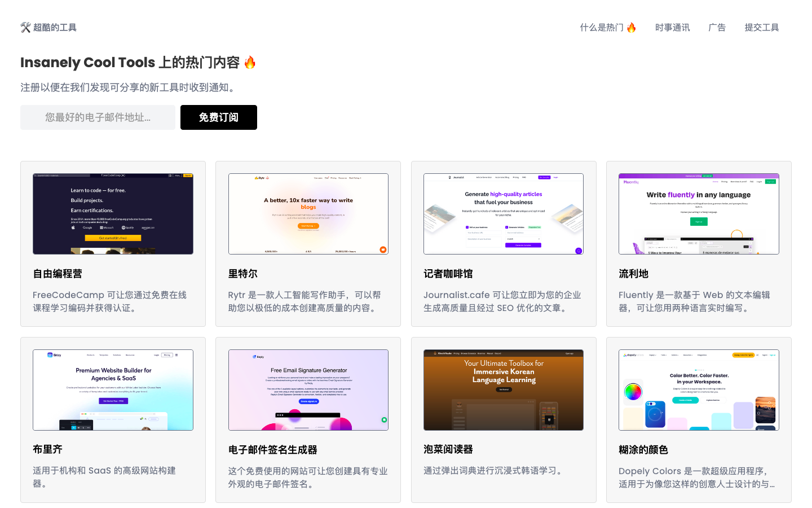Open the 里特尔 Rytr preview image
Viewport: 812px width, 508px height.
pos(308,213)
